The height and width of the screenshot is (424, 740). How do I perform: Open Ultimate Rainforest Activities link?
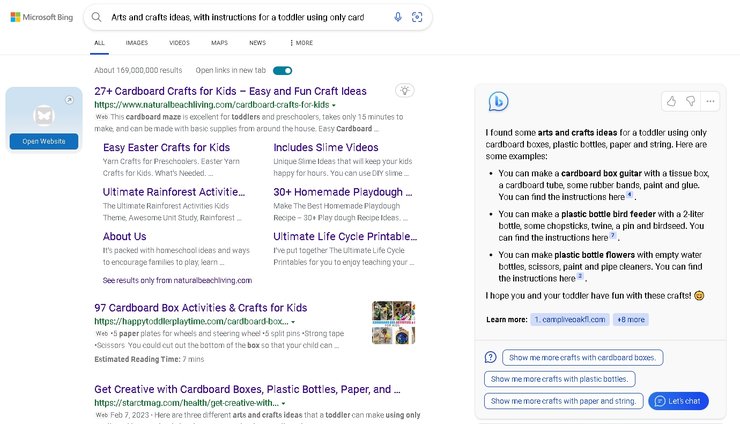174,192
